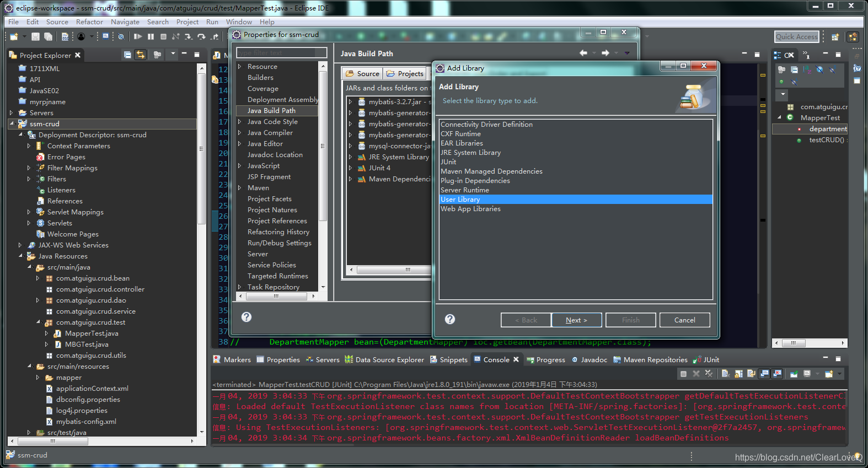Open the File menu
This screenshot has width=868, height=468.
[x=13, y=21]
